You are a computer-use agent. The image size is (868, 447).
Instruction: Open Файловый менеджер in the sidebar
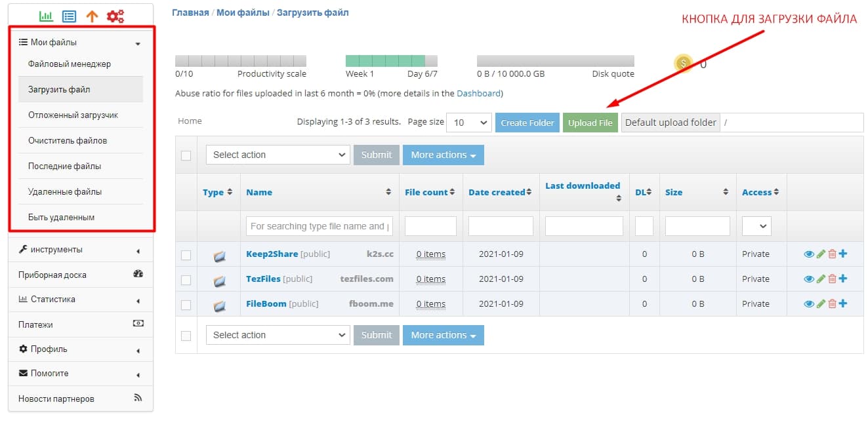pyautogui.click(x=70, y=64)
